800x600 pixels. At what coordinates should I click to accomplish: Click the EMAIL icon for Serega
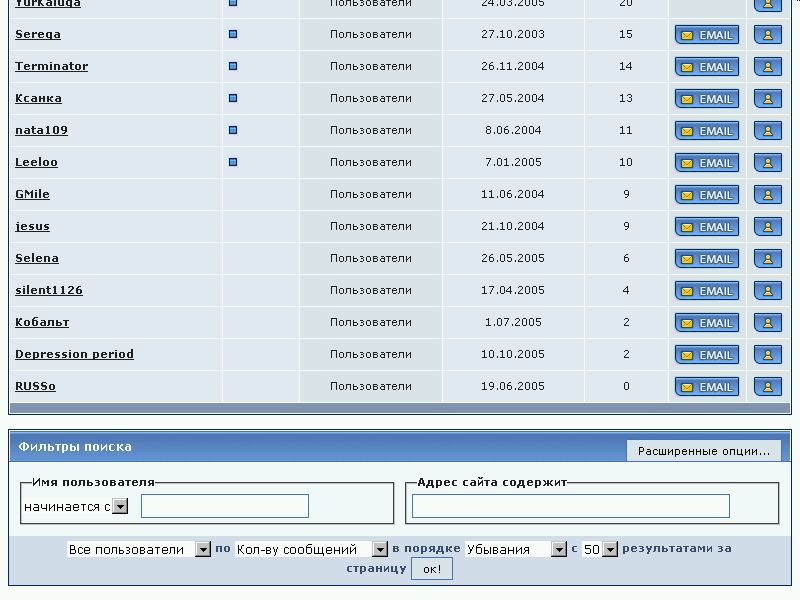pyautogui.click(x=707, y=35)
